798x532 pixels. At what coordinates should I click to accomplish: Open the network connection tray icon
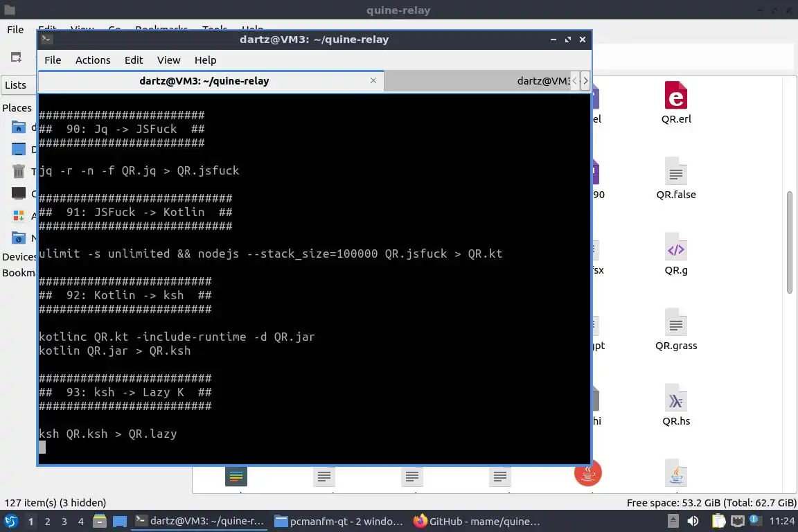click(738, 521)
